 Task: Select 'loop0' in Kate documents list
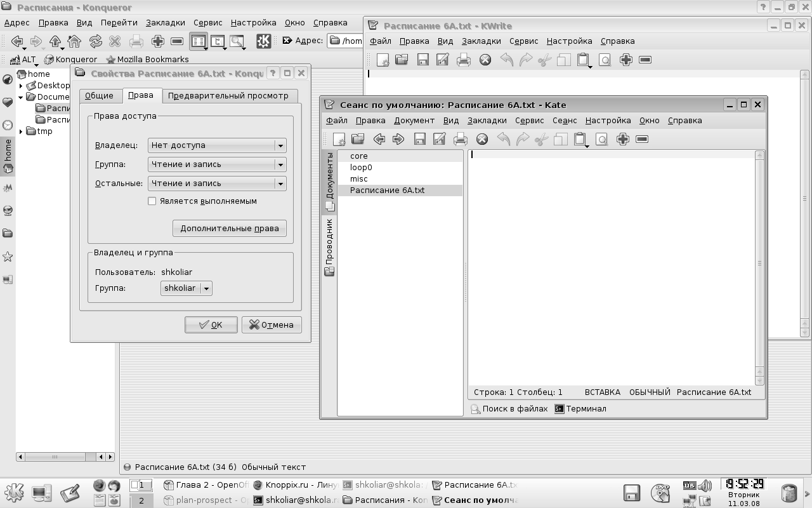[x=400, y=168]
